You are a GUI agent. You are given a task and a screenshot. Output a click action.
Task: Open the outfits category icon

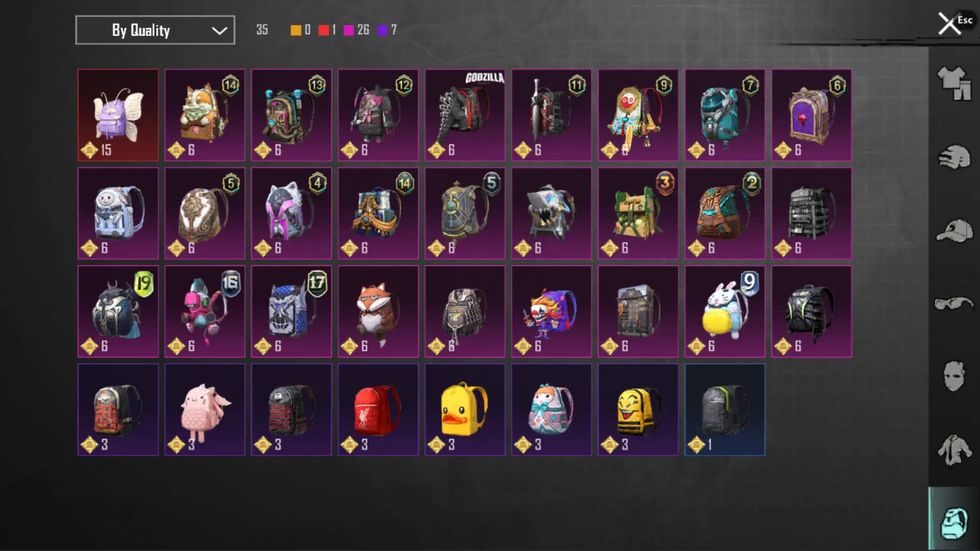click(954, 83)
